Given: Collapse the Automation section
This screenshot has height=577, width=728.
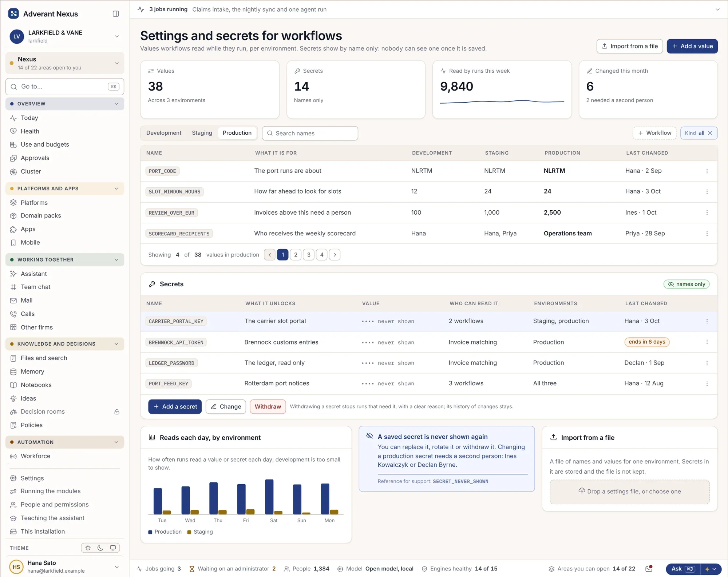Looking at the screenshot, I should click(x=65, y=442).
